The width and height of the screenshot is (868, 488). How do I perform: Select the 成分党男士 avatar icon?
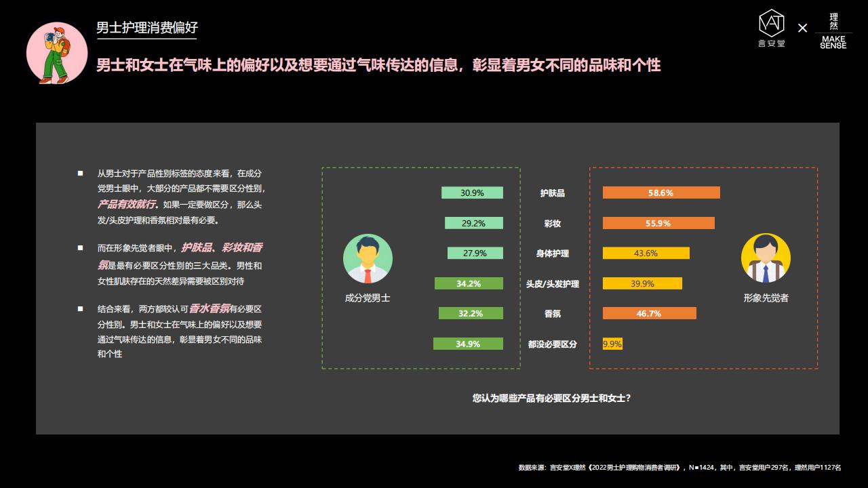(x=368, y=259)
